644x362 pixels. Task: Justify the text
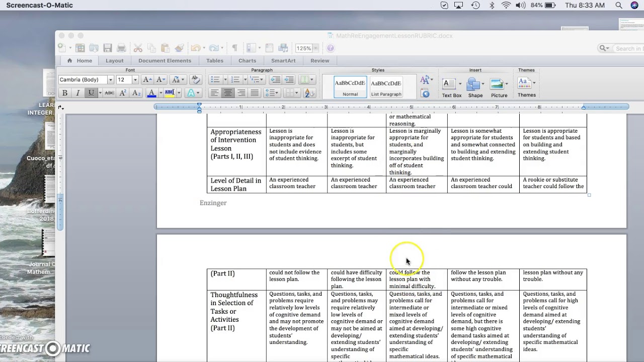[x=255, y=93]
